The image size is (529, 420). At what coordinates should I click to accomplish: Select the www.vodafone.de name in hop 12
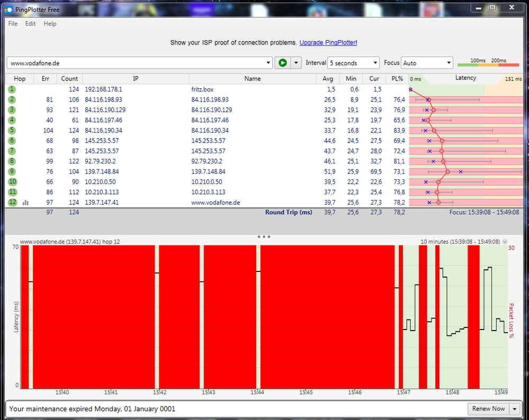(216, 203)
